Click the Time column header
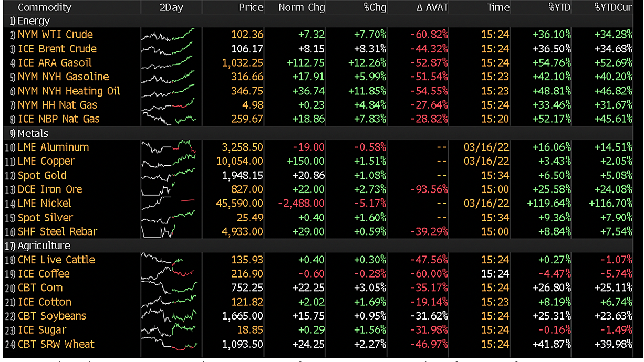644x362 pixels. 497,7
